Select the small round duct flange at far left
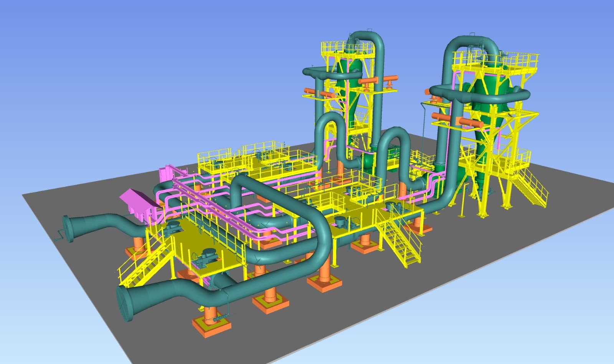Screen dimensions: 614x364 [x=68, y=229]
